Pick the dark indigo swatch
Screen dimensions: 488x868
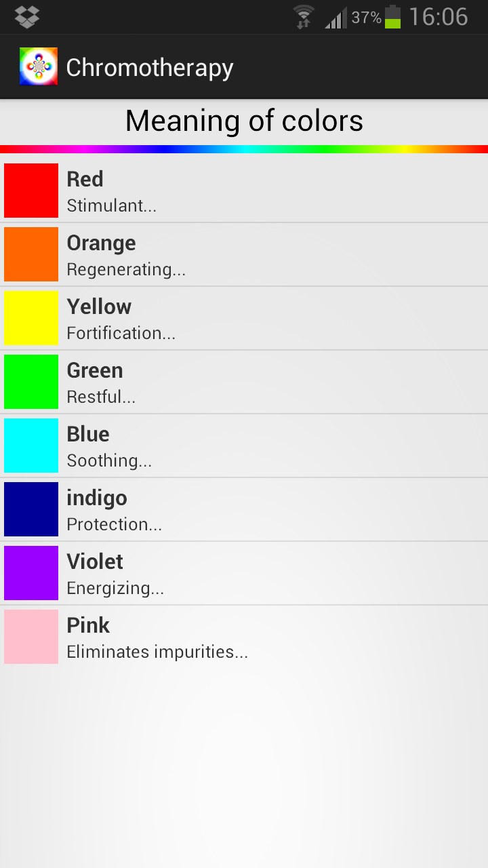[x=31, y=509]
